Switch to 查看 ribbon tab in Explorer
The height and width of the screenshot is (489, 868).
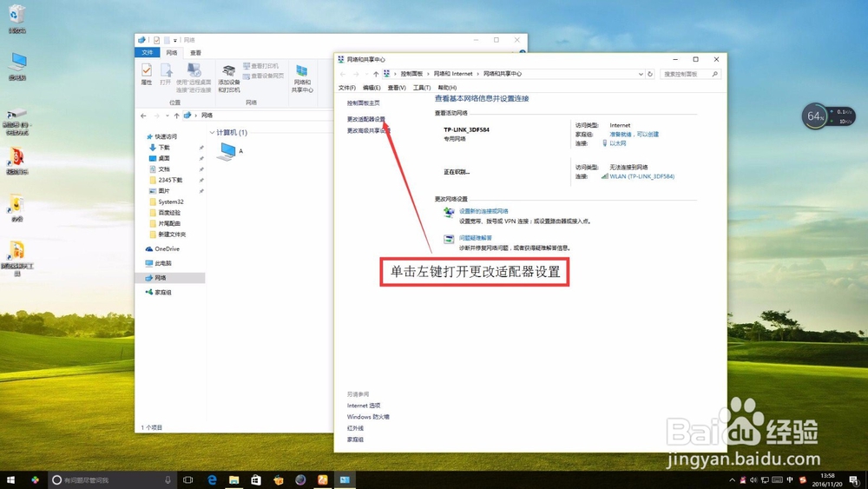[x=195, y=53]
